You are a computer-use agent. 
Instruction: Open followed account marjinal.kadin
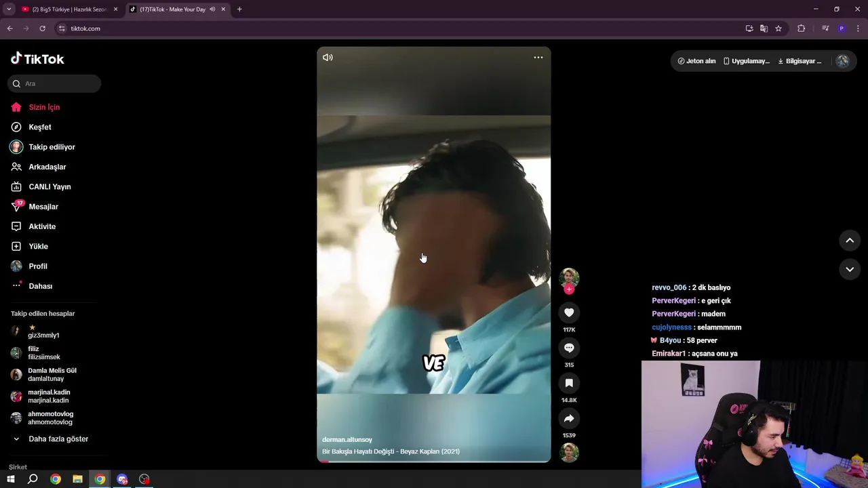[49, 396]
